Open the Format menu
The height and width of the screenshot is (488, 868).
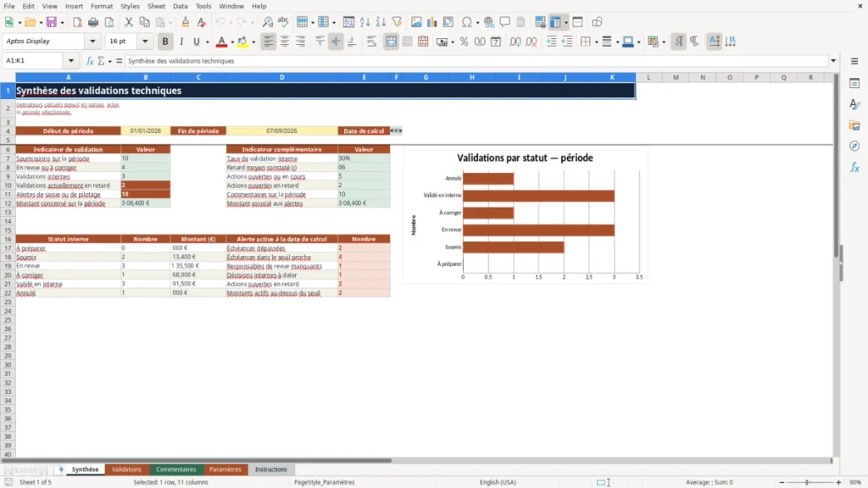102,6
